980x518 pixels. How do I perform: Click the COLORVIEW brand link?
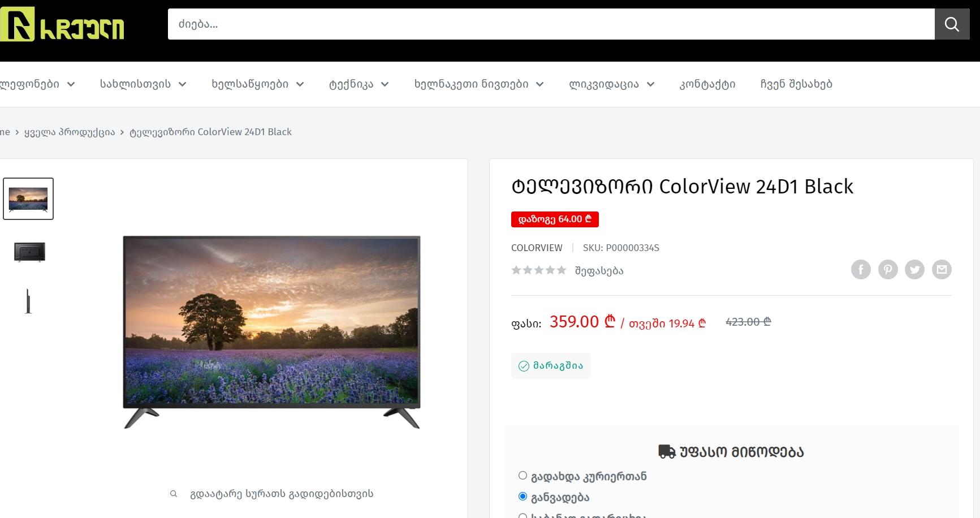(537, 248)
